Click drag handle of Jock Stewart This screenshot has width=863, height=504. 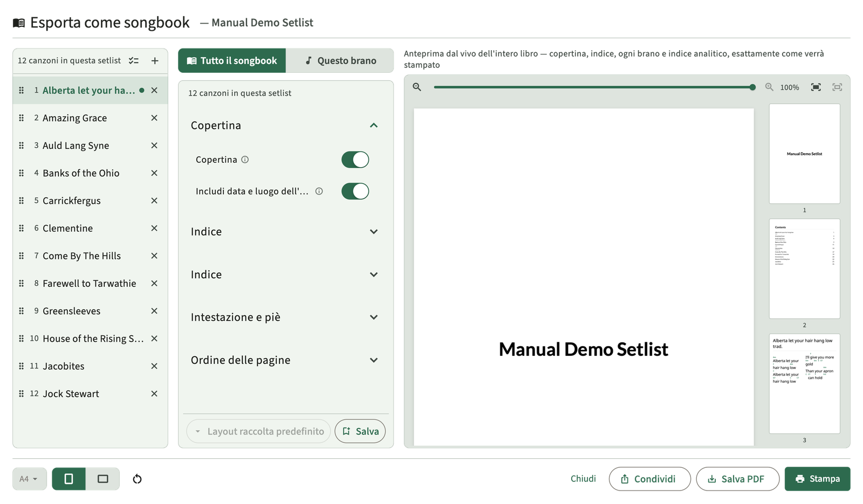(22, 393)
